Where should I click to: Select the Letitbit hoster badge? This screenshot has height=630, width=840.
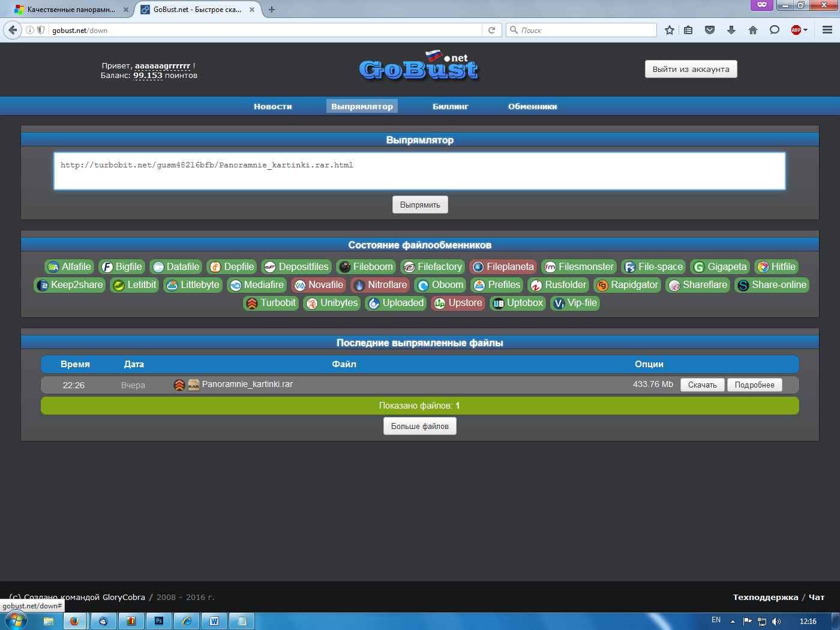click(x=134, y=285)
